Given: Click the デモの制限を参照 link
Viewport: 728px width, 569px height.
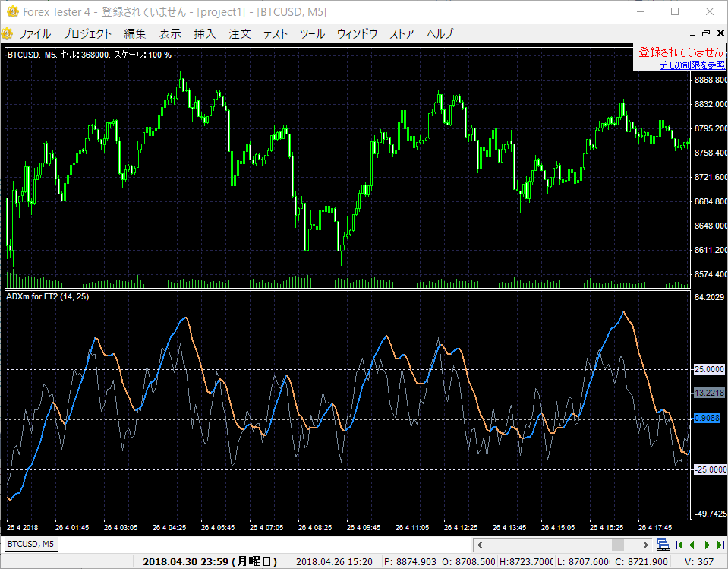Looking at the screenshot, I should point(692,65).
